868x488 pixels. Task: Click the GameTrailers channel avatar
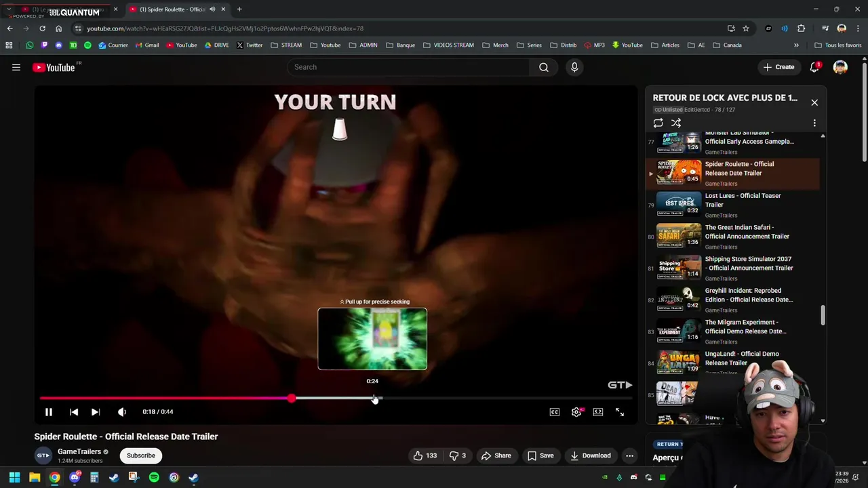click(43, 455)
